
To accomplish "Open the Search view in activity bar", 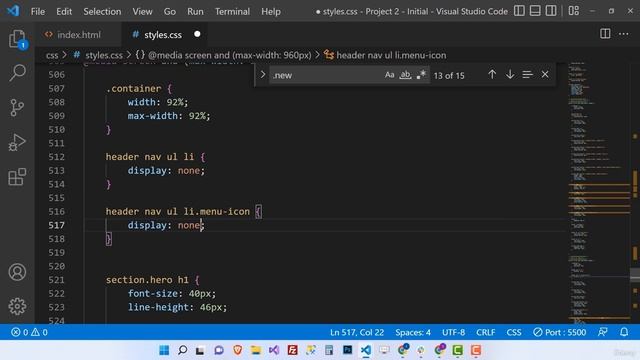I will [x=18, y=73].
